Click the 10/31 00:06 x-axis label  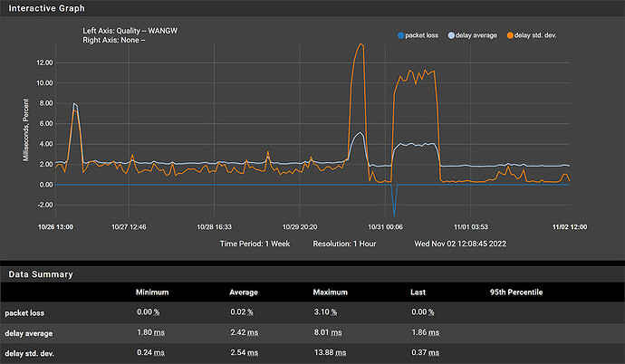(385, 227)
